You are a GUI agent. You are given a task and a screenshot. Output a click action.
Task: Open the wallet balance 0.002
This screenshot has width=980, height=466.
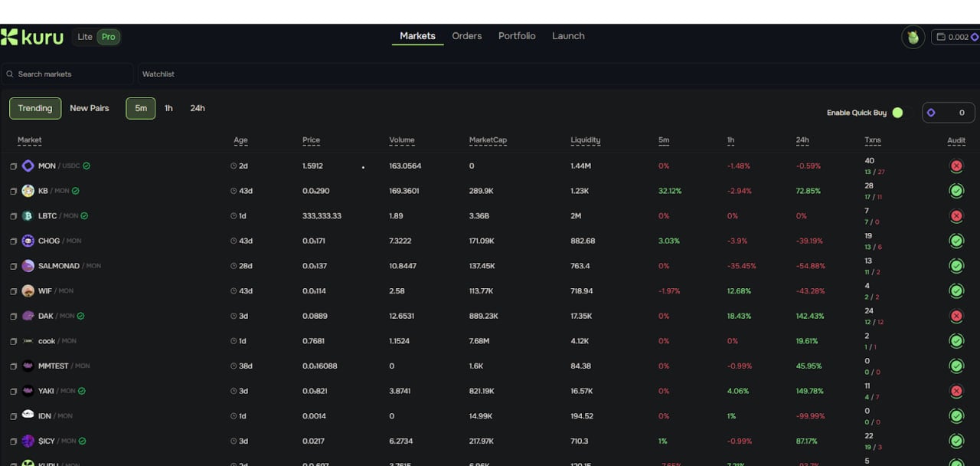(x=955, y=37)
